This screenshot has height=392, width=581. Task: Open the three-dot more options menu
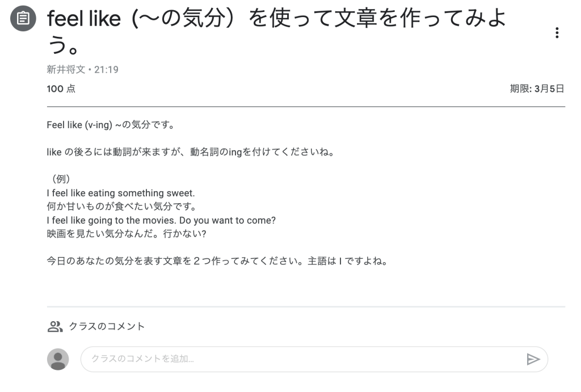tap(557, 33)
